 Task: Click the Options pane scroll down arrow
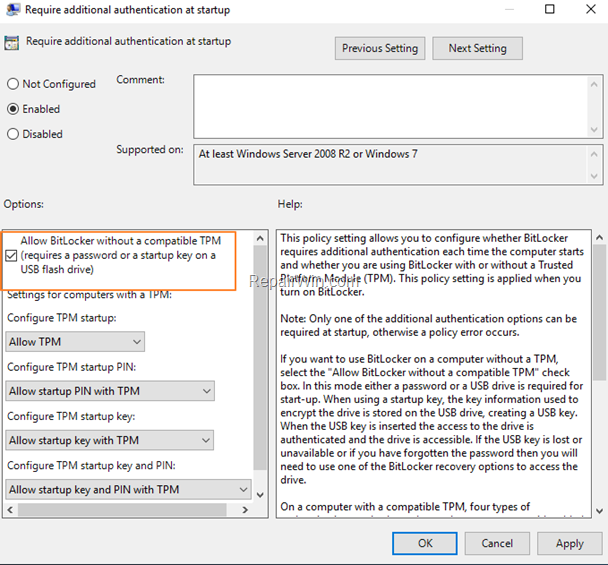pos(260,495)
